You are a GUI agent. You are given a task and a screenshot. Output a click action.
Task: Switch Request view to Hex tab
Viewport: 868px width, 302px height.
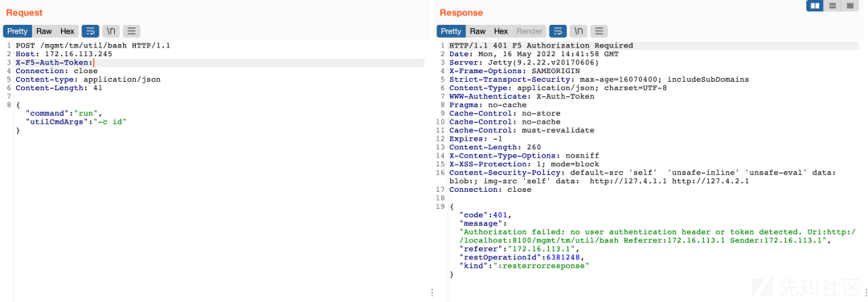[67, 31]
